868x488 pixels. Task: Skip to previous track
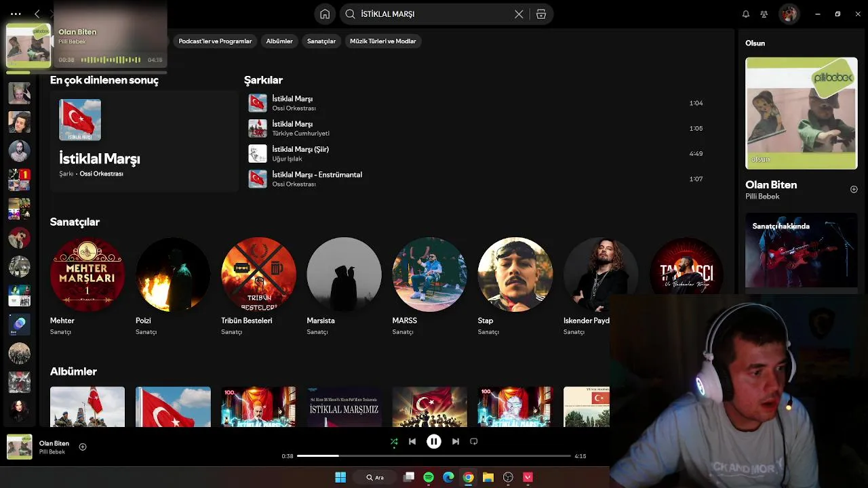click(x=412, y=441)
